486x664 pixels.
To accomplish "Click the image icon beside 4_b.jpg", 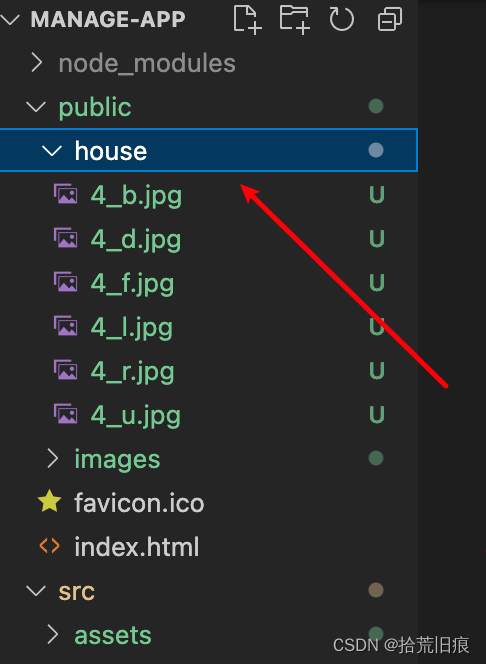I will 65,194.
